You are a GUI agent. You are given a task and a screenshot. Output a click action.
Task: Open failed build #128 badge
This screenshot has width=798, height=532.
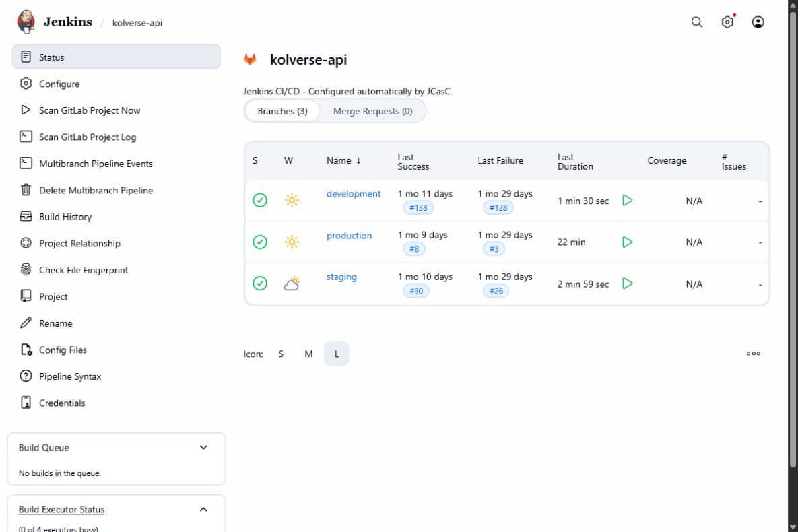(498, 207)
